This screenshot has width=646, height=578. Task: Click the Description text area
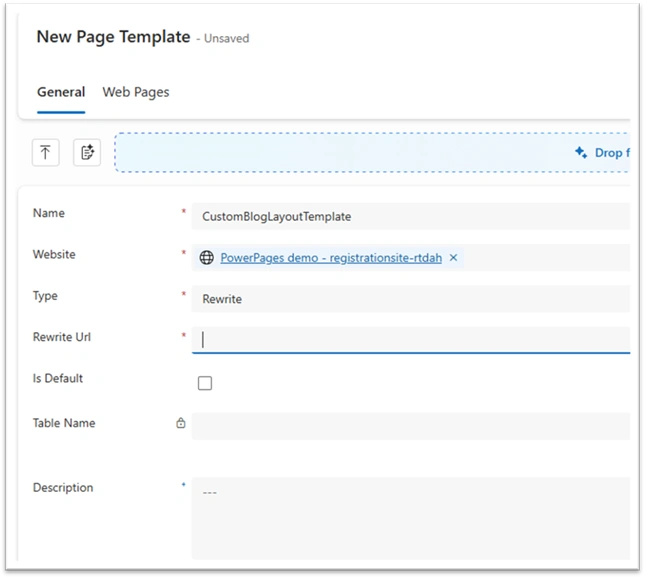(x=411, y=518)
